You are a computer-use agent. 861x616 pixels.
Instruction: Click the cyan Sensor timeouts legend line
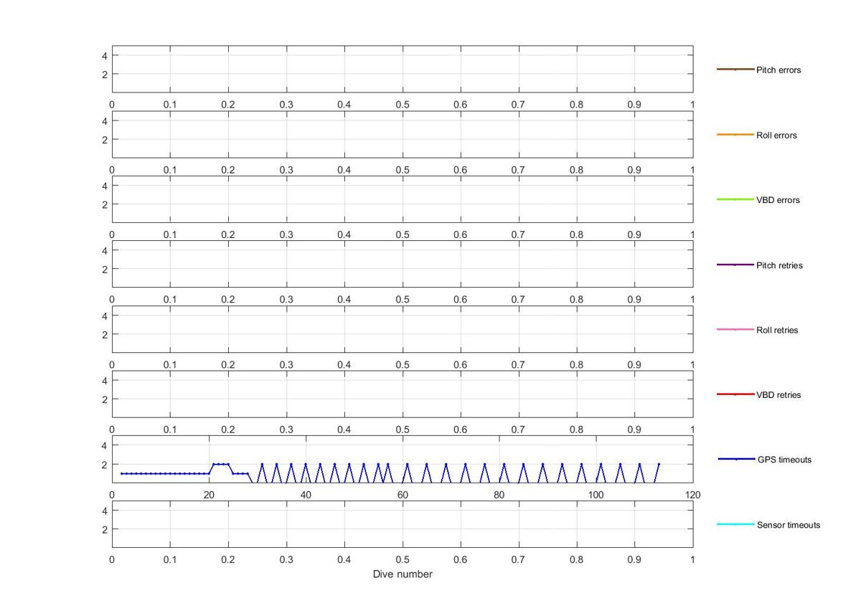(736, 524)
